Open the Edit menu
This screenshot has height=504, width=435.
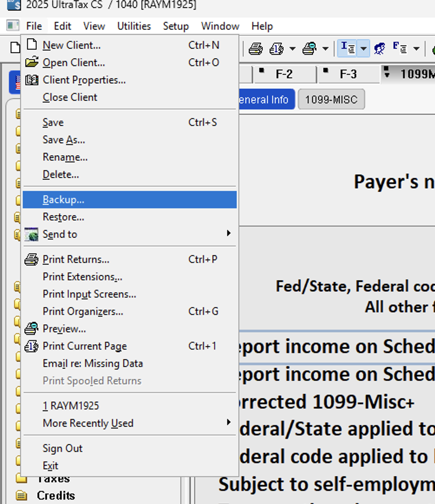pyautogui.click(x=62, y=26)
